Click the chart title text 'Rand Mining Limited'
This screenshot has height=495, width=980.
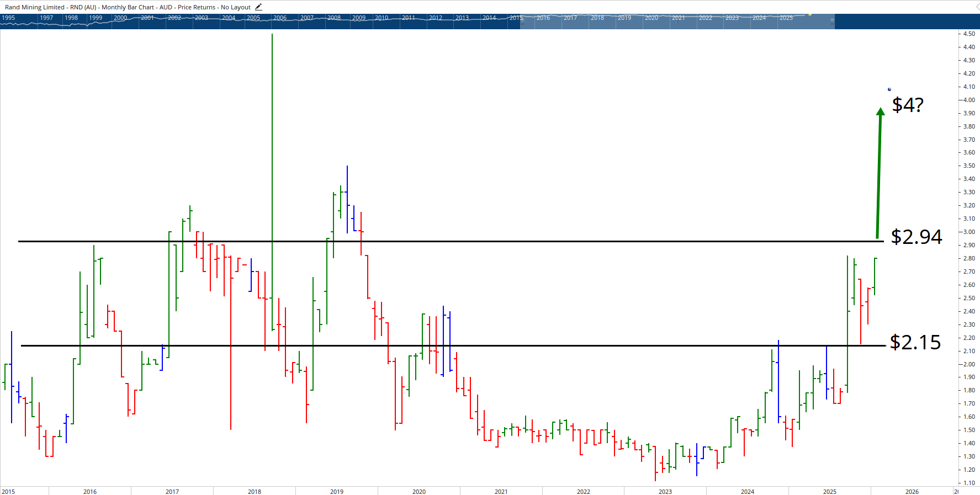coord(35,7)
